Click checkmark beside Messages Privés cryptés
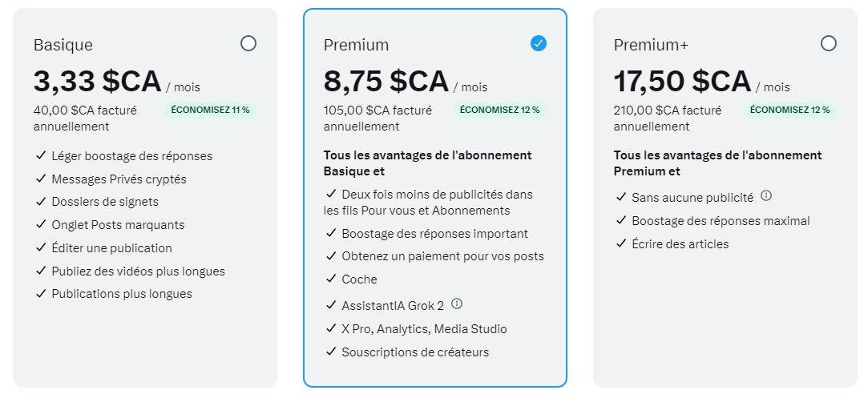The image size is (868, 398). pos(41,179)
